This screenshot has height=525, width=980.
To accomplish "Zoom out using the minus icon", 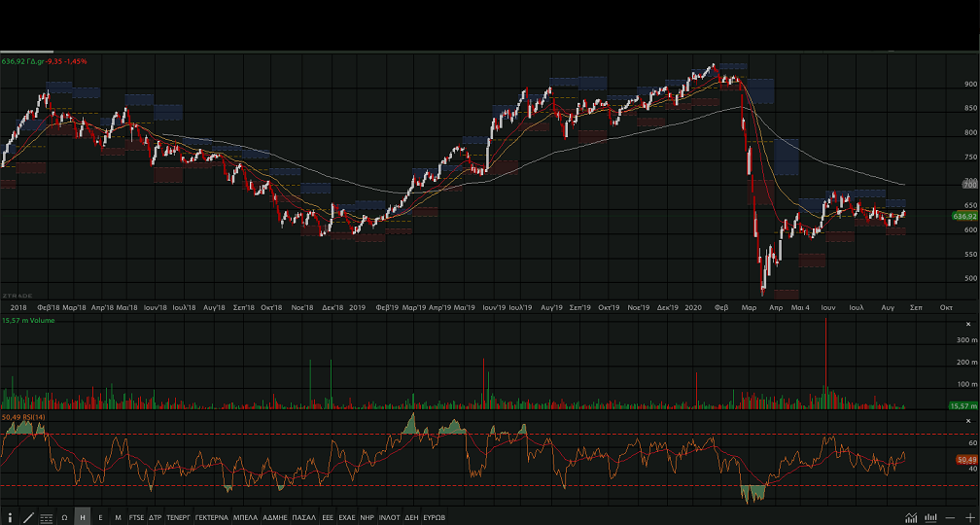I will (950, 517).
